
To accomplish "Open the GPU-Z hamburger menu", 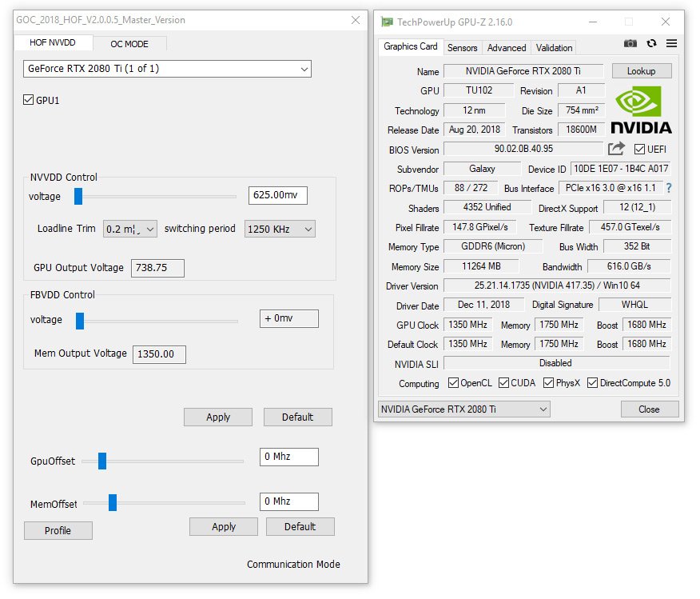I will pos(671,44).
